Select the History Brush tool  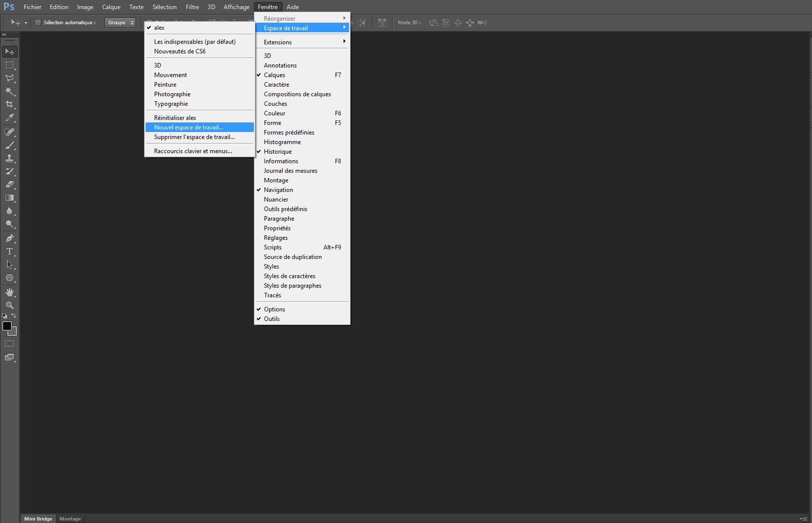coord(10,171)
